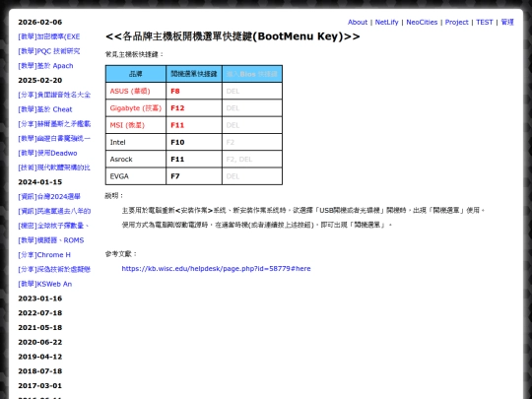Open the About link in top navigation

358,23
